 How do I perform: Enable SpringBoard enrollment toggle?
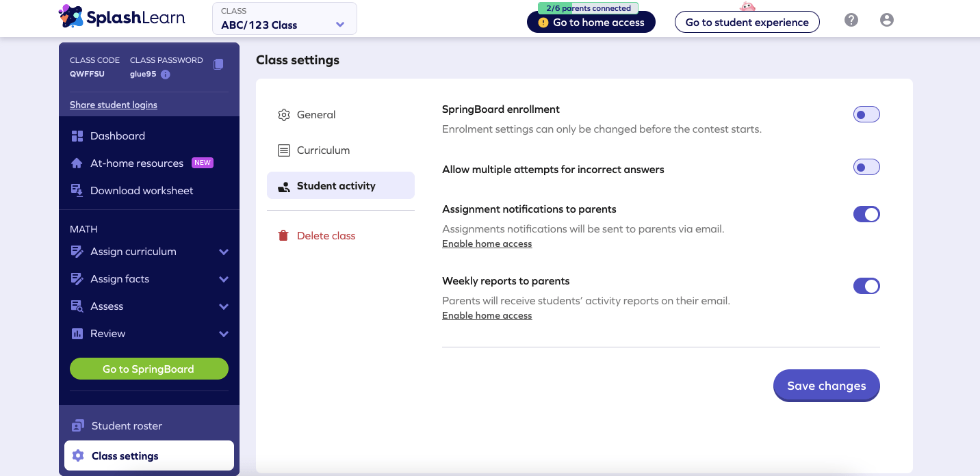pos(866,114)
